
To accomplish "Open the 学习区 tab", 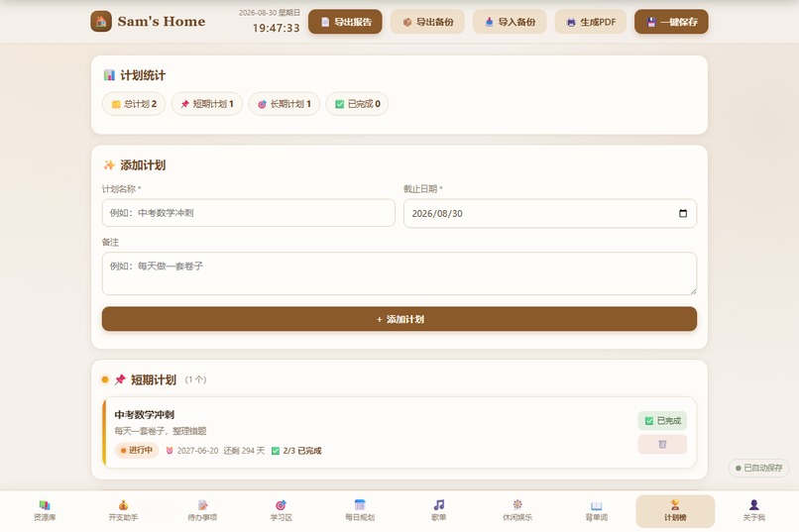I will pyautogui.click(x=281, y=510).
